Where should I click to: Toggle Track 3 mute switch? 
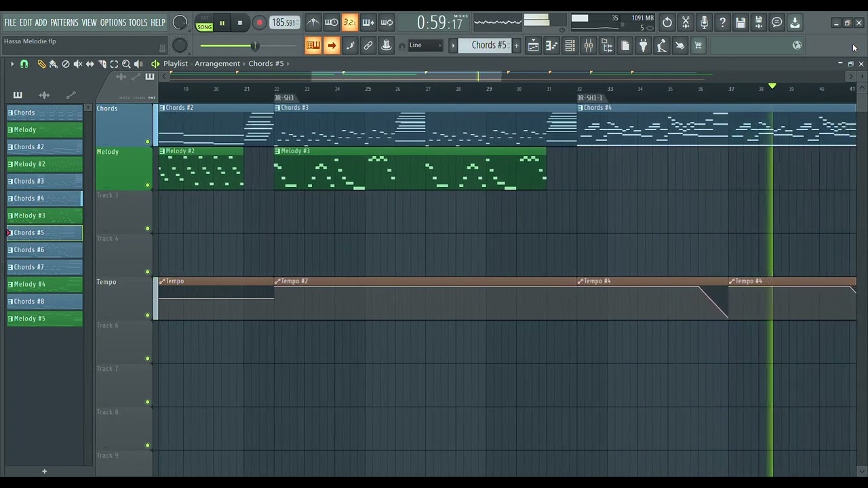(148, 228)
